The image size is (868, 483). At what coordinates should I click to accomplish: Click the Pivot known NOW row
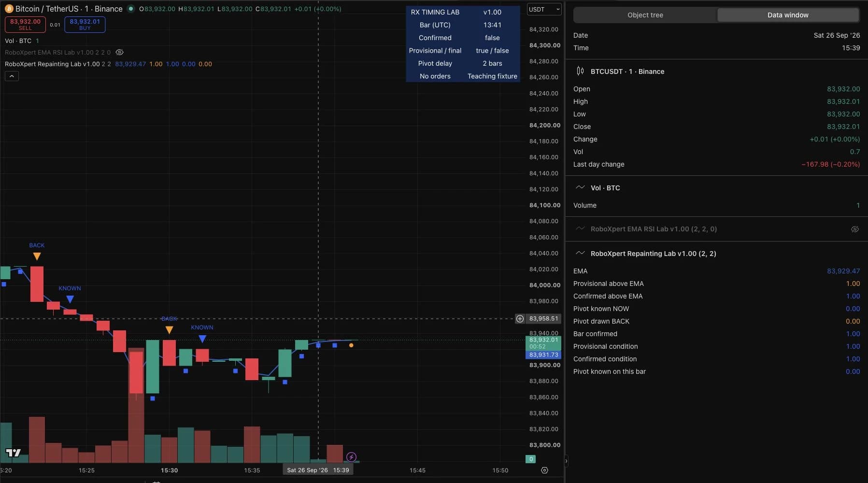tap(716, 309)
